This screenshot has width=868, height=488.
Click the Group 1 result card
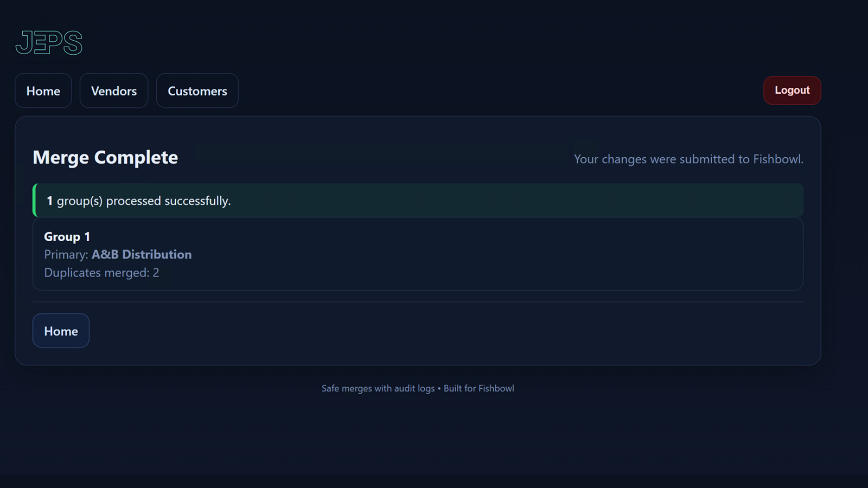418,254
